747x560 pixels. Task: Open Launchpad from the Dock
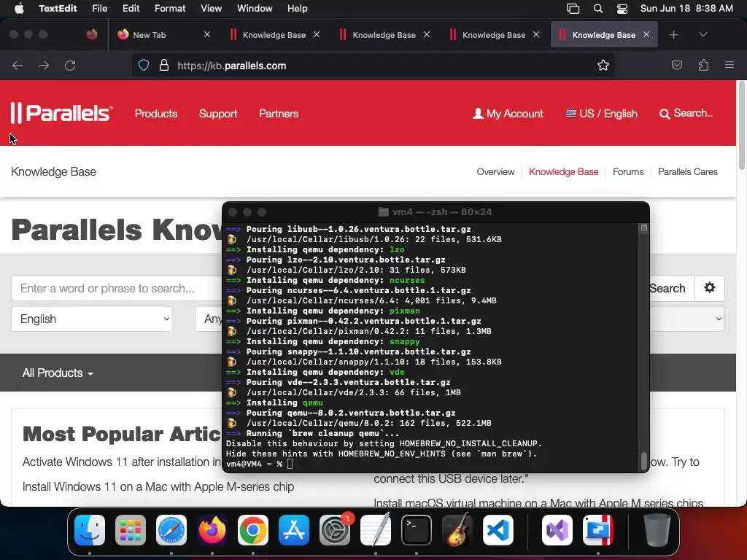pos(130,530)
